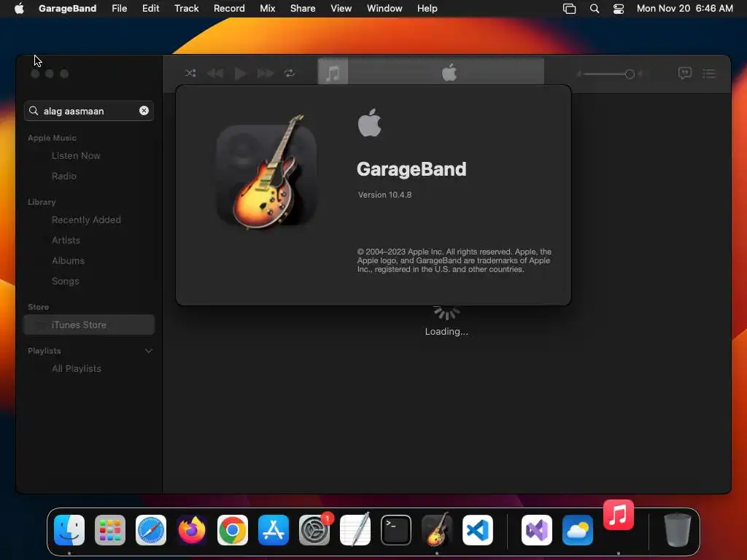Open the lyrics speech-bubble icon
747x560 pixels.
(684, 73)
